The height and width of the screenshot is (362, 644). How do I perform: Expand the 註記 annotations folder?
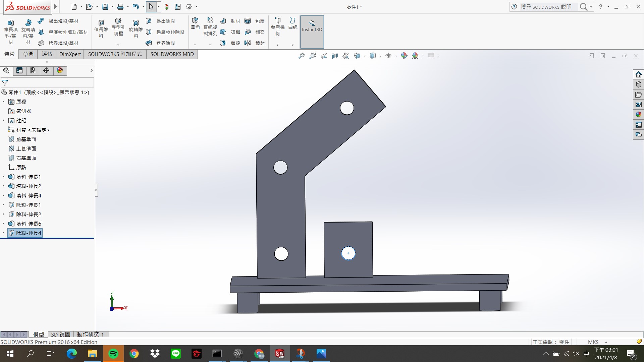tap(3, 120)
